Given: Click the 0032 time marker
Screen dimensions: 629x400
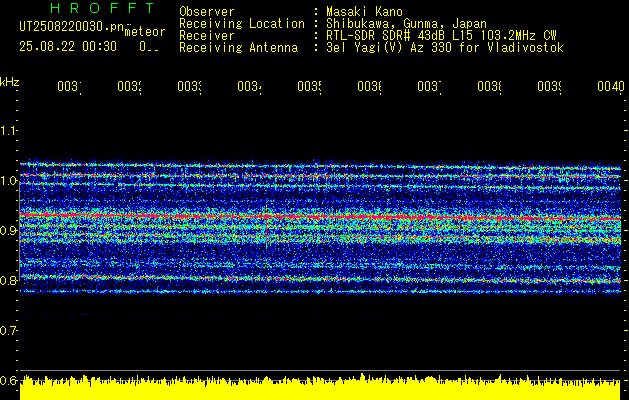Looking at the screenshot, I should 130,86.
